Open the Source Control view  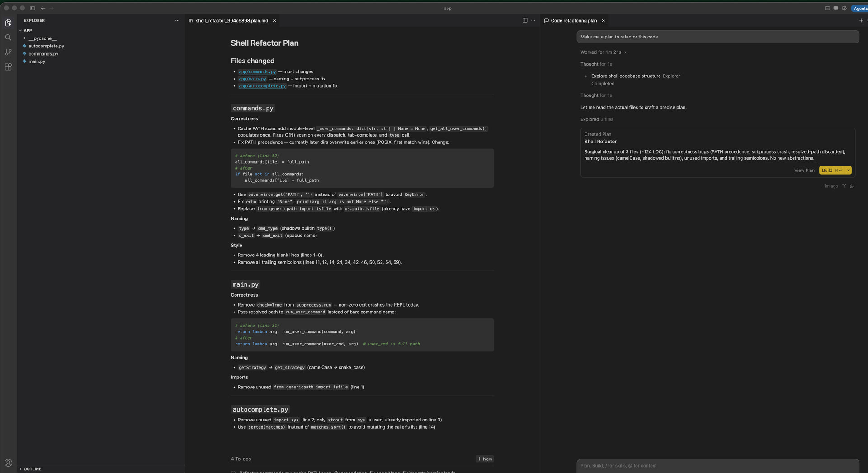[x=8, y=52]
